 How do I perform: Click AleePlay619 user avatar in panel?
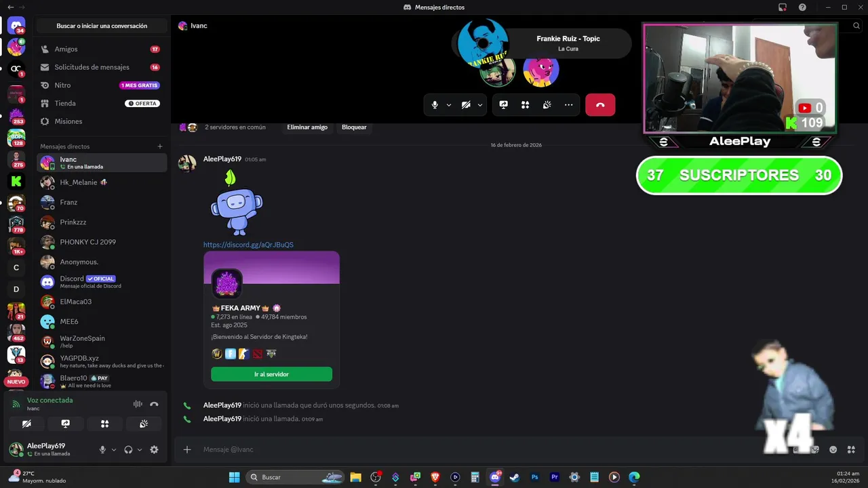click(x=16, y=449)
